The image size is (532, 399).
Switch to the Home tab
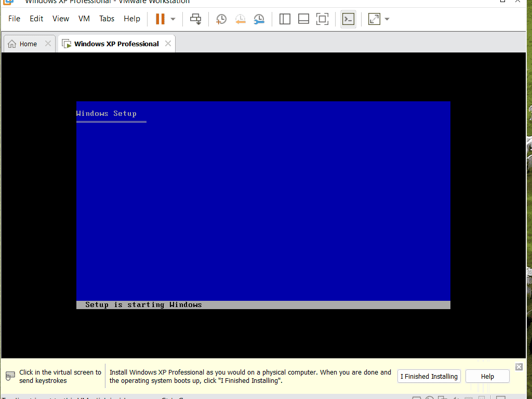(x=23, y=44)
